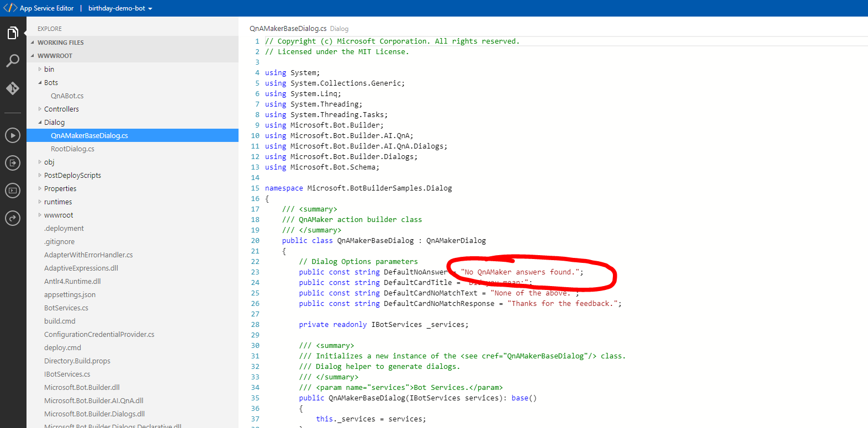Click the QnAMakerBaseDialog.cs editor title
Image resolution: width=868 pixels, height=428 pixels.
(x=288, y=28)
